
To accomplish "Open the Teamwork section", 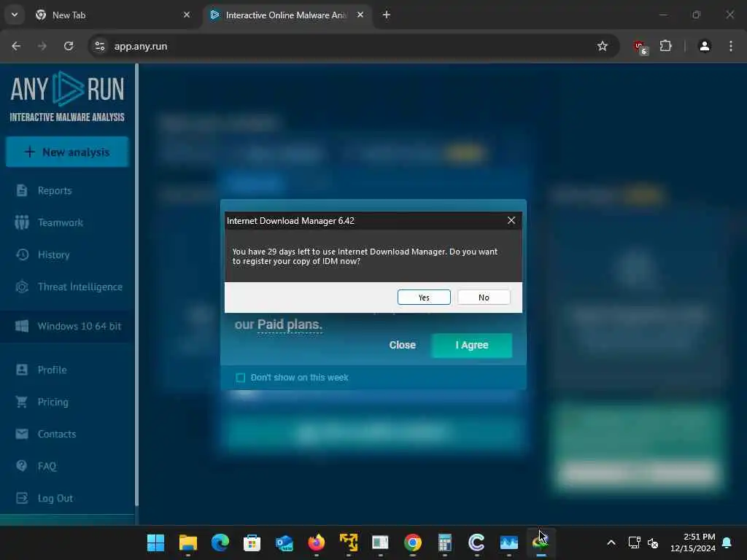I will (61, 222).
